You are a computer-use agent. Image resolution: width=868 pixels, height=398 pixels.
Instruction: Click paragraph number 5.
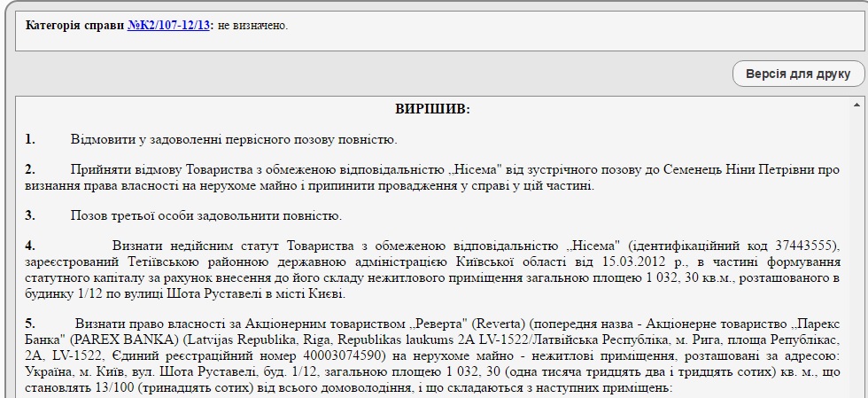click(30, 324)
